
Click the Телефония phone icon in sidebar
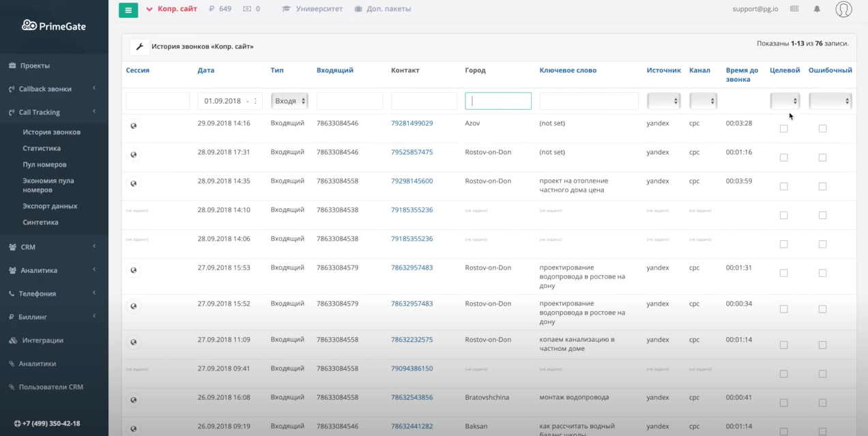[12, 293]
